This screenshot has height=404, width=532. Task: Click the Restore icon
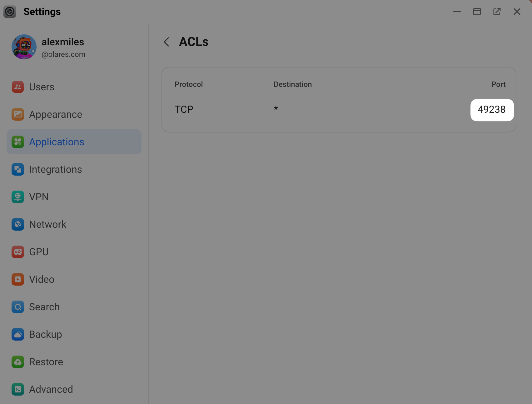coord(18,362)
